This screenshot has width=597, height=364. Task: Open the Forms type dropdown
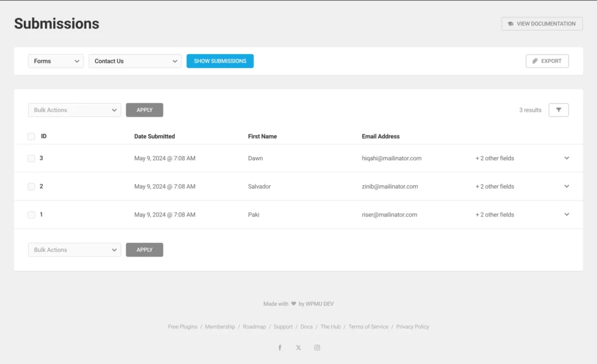56,61
